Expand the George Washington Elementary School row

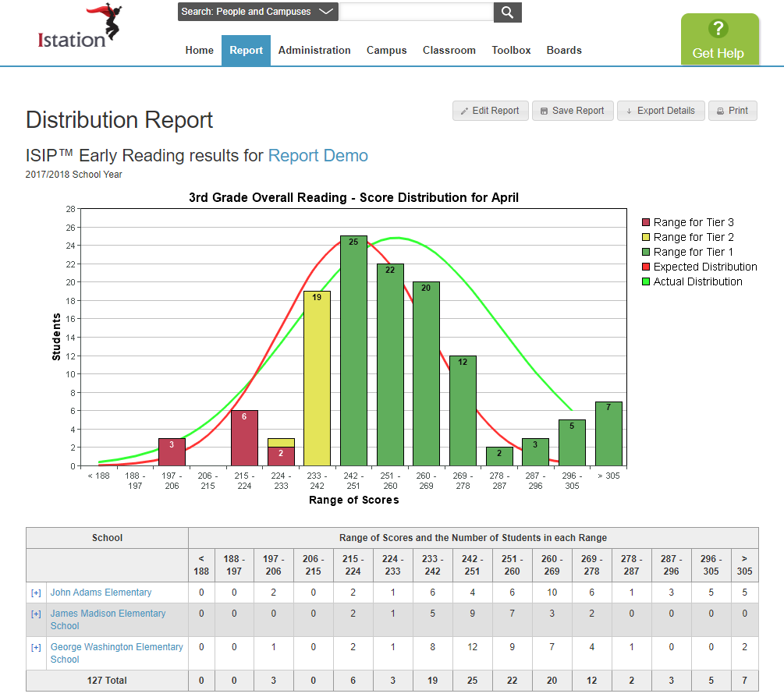(36, 648)
